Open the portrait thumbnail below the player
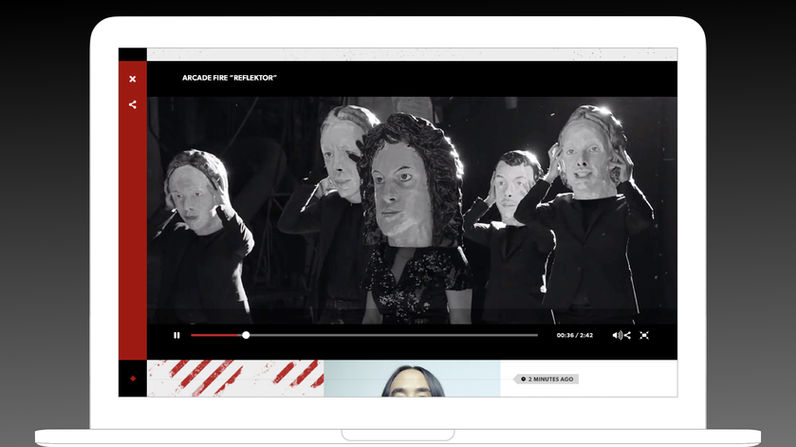The height and width of the screenshot is (447, 796). coord(412,379)
